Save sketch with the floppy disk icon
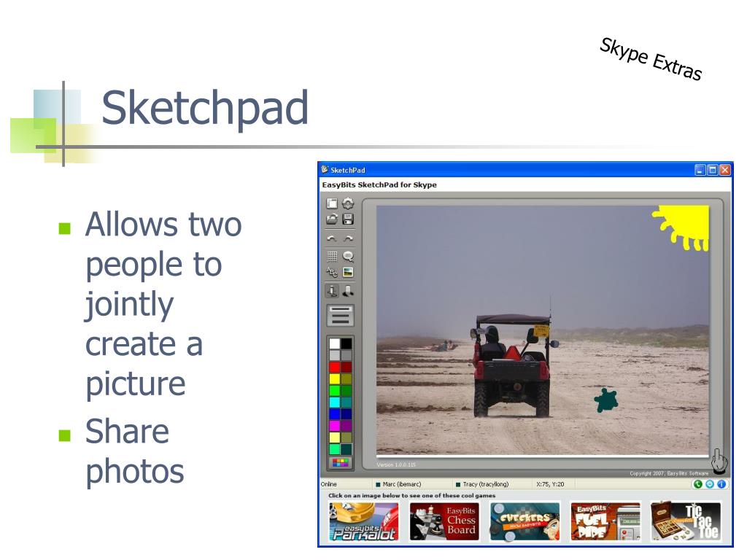 coord(348,219)
